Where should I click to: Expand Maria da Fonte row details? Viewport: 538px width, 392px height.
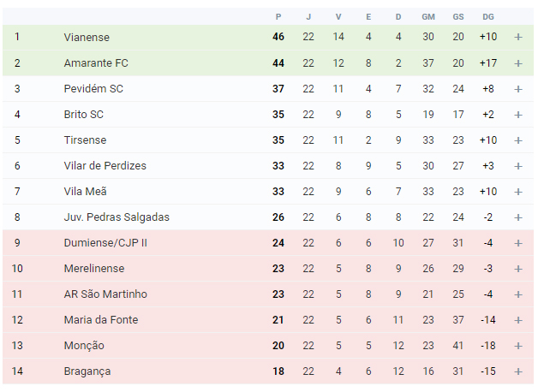coord(518,320)
